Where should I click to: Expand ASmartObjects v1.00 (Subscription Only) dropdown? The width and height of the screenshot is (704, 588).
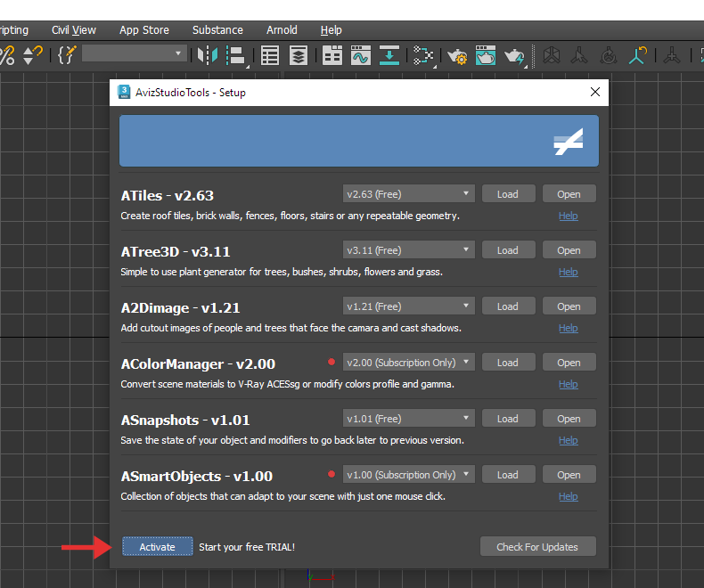tap(408, 475)
